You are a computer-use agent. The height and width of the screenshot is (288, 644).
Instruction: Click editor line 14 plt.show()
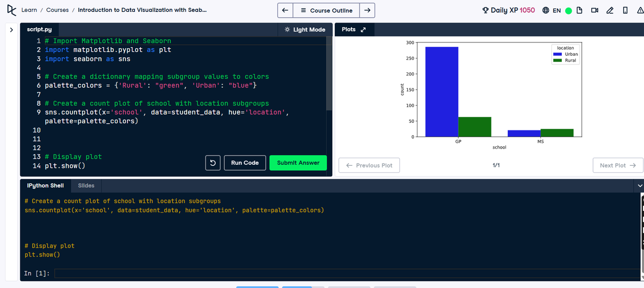pyautogui.click(x=64, y=166)
